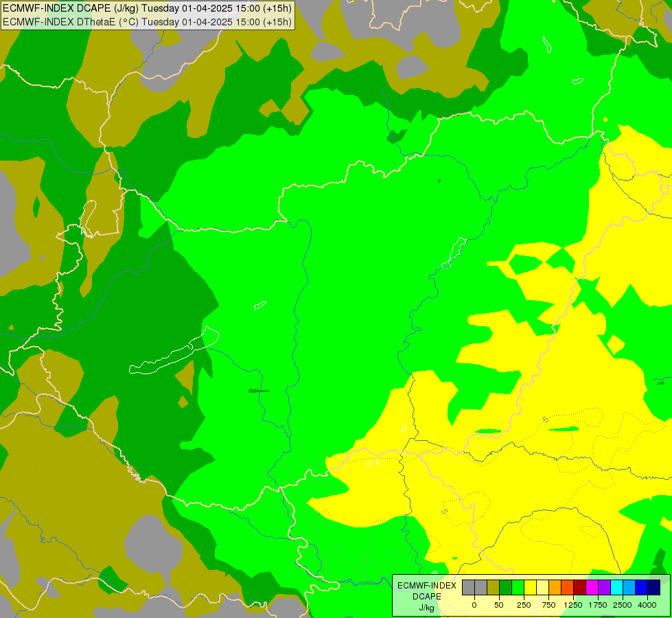The image size is (672, 618).
Task: Click the orange legend swatch
Action: coord(555,588)
